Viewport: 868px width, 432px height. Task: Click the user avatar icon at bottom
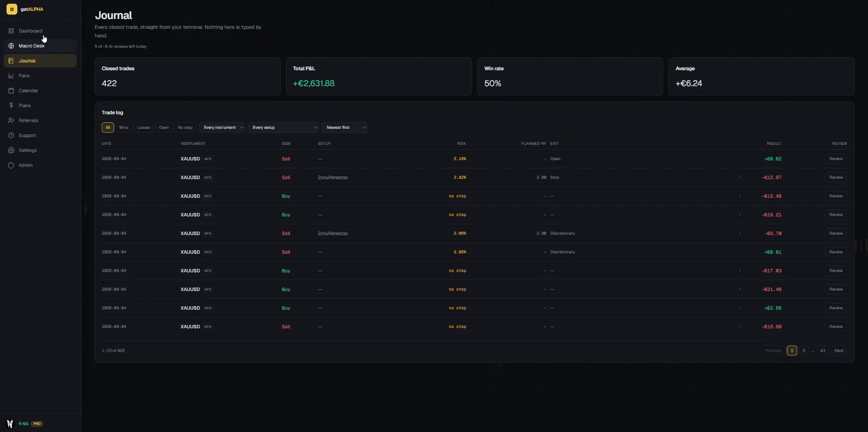pos(10,424)
